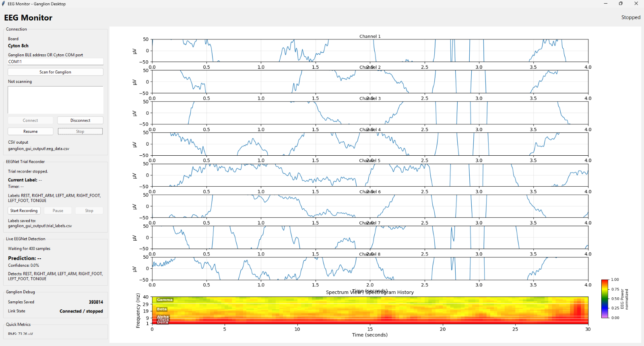Click the Disconnect button
This screenshot has width=644, height=346.
(80, 120)
